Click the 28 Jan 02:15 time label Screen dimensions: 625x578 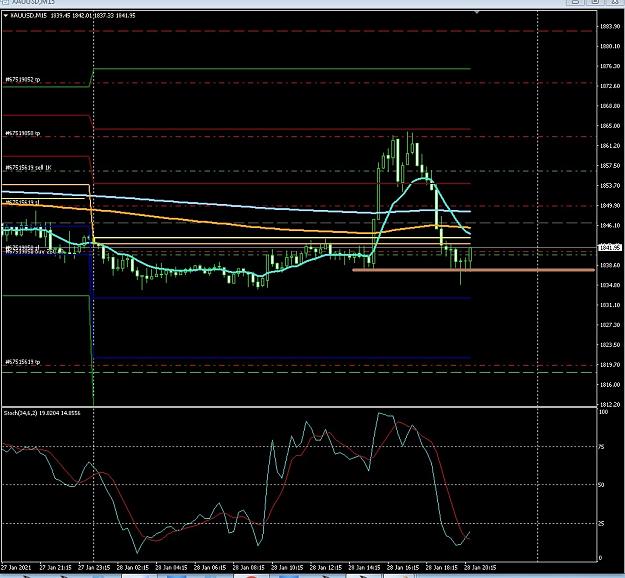click(133, 567)
